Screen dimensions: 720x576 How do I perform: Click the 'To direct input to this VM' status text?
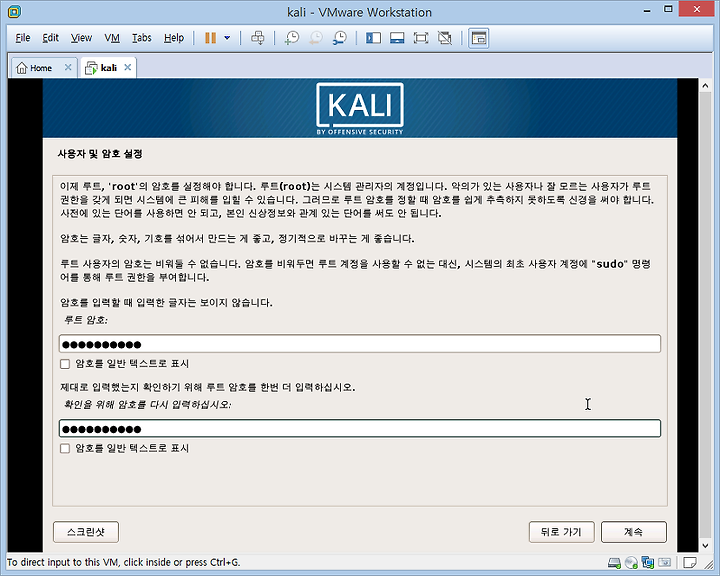point(124,562)
